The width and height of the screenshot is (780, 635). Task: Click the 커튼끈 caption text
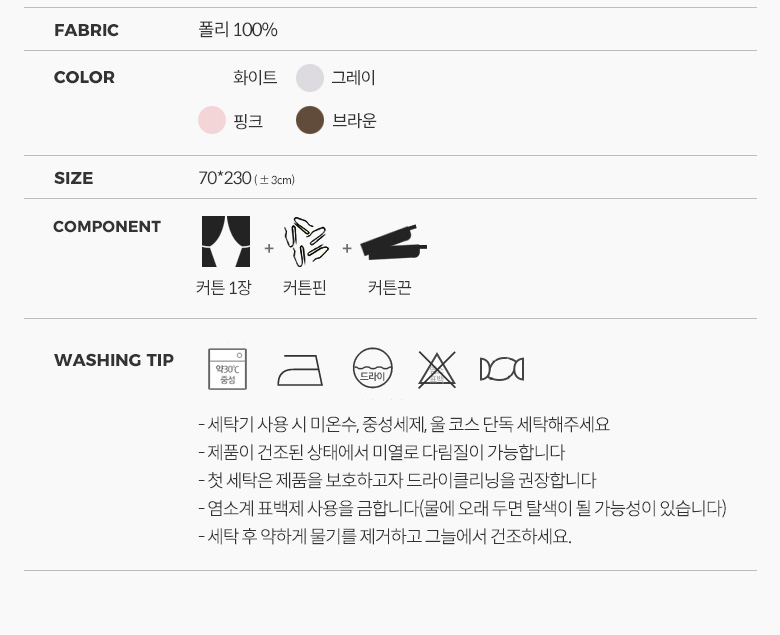[390, 287]
